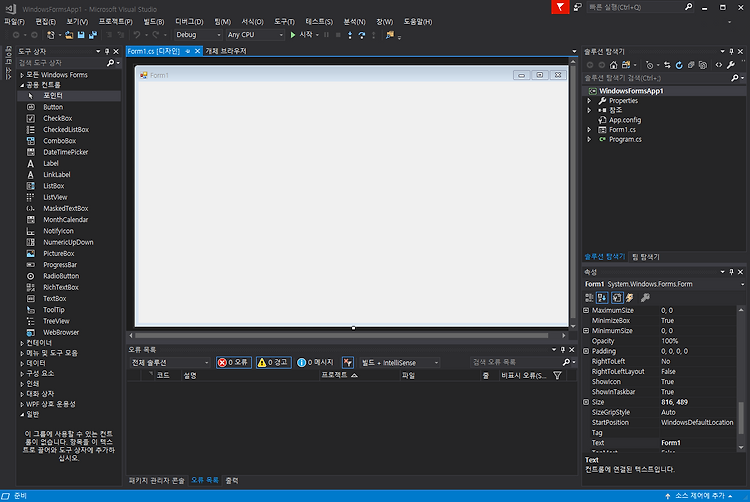Open the 파일(F) menu
Viewport: 750px width, 502px height.
[x=14, y=22]
